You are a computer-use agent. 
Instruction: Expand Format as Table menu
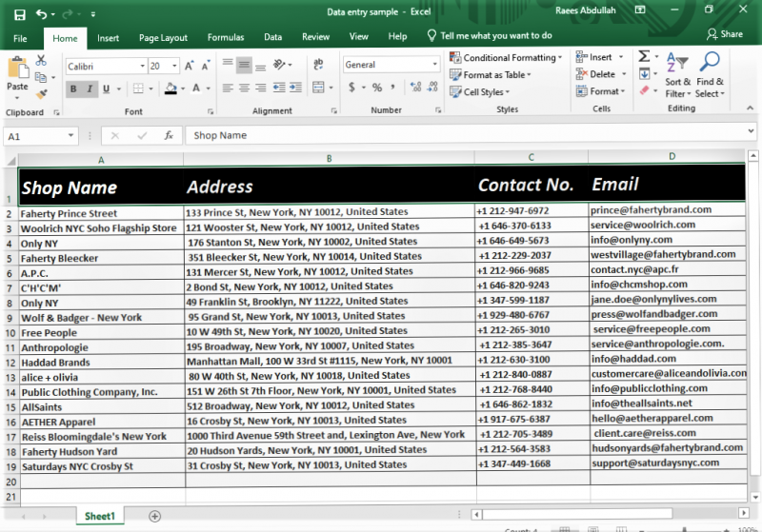[491, 75]
